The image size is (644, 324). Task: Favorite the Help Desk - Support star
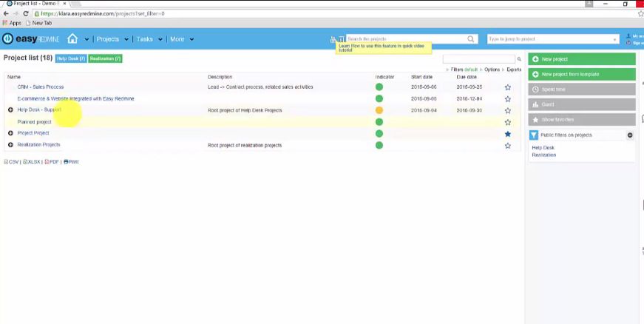(508, 110)
